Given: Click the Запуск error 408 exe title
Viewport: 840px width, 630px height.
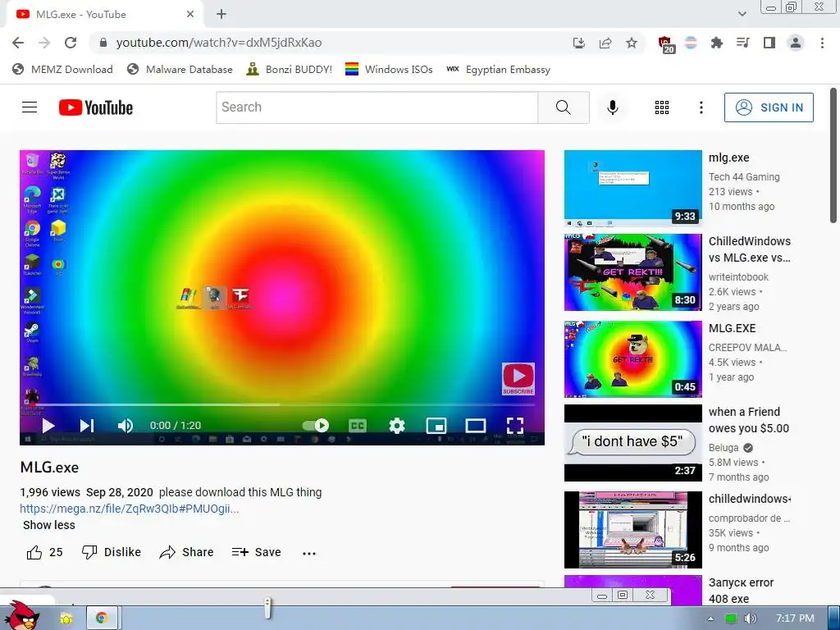Looking at the screenshot, I should coord(741,591).
